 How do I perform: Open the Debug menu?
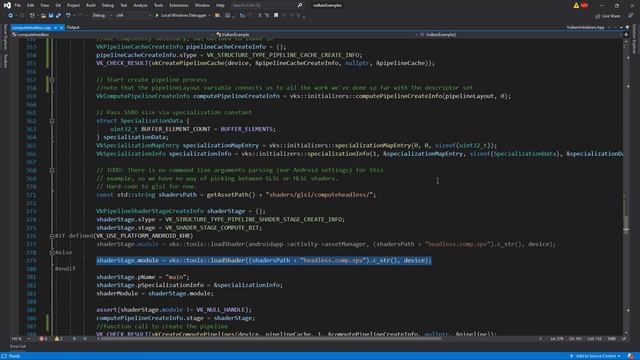click(108, 5)
